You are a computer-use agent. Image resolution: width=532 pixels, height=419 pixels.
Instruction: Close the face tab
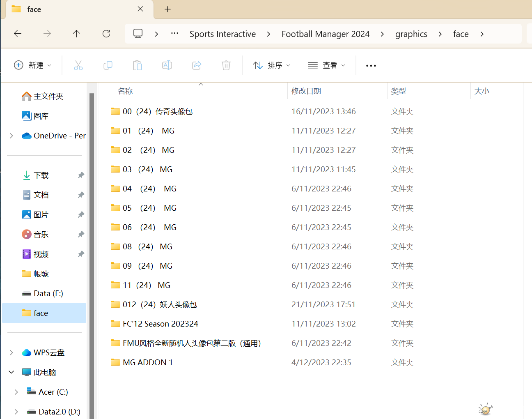140,9
